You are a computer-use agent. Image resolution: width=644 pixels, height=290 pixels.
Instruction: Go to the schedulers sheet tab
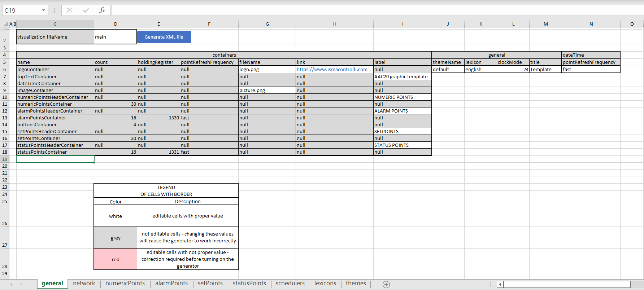(x=290, y=284)
